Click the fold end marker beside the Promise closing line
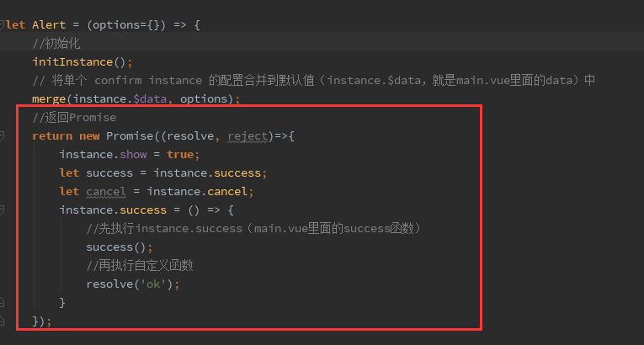The width and height of the screenshot is (644, 345). point(3,321)
